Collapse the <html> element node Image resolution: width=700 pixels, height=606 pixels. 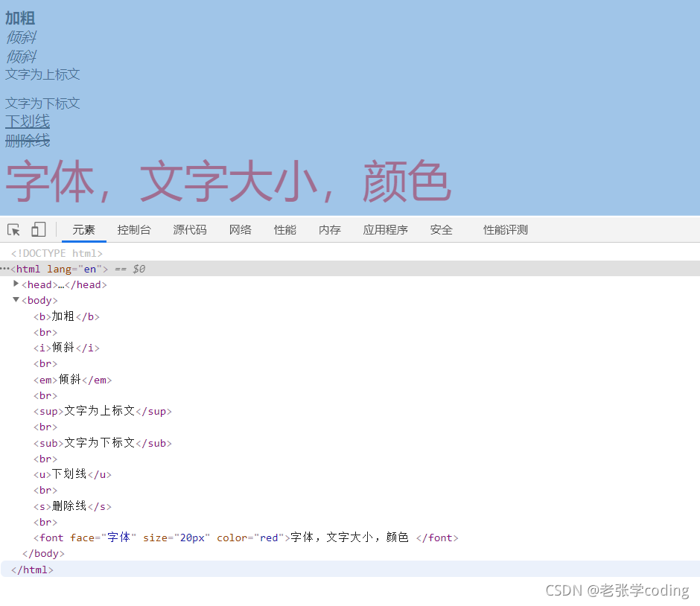pos(4,268)
